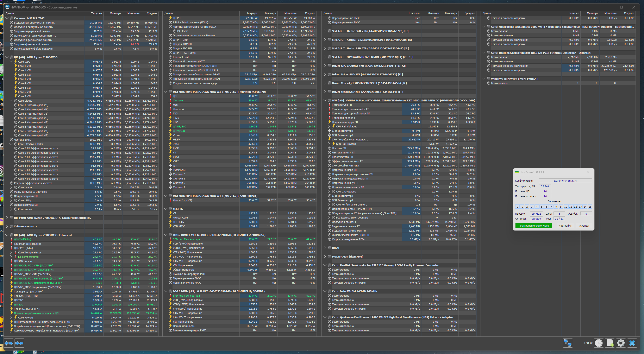Collapse the Windows Hardware Errors (WHEA) section
Viewport: 644px width, 354px height.
click(x=484, y=79)
